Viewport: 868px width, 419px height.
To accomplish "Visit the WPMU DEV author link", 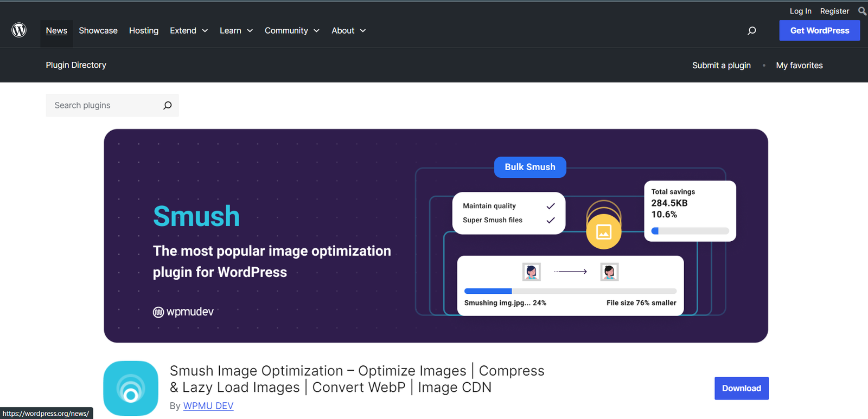I will (x=208, y=405).
